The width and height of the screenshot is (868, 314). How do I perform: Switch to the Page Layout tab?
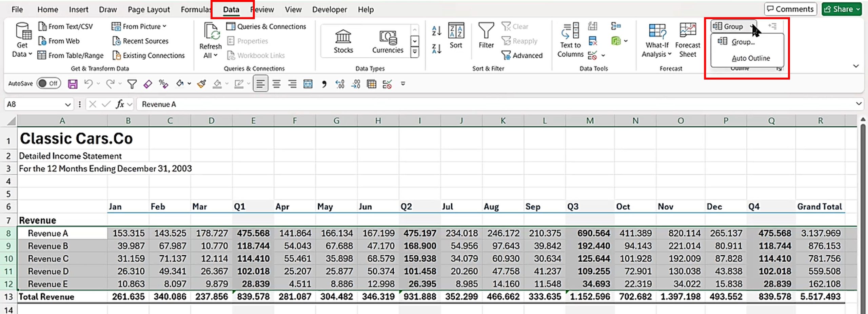pyautogui.click(x=149, y=9)
